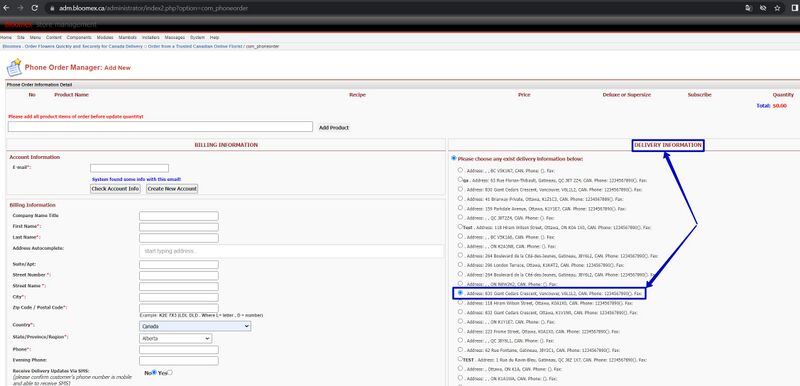
Task: Reload the page with refresh icon
Action: coord(35,8)
